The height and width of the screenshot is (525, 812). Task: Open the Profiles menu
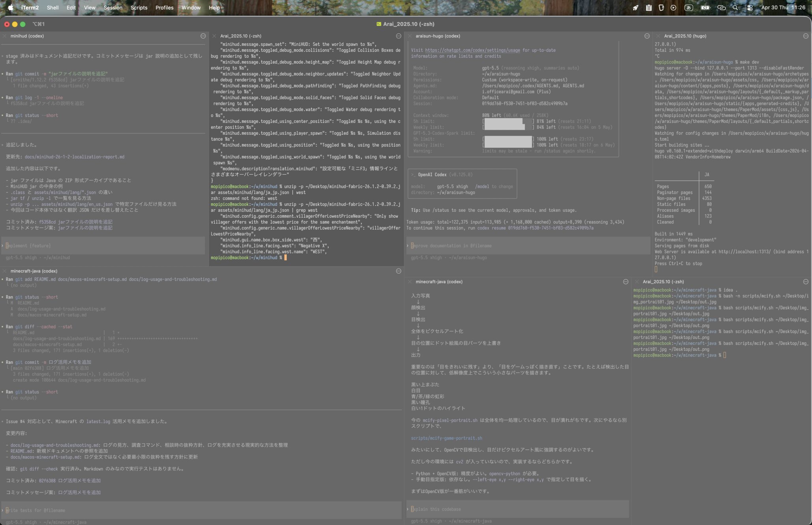tap(164, 8)
